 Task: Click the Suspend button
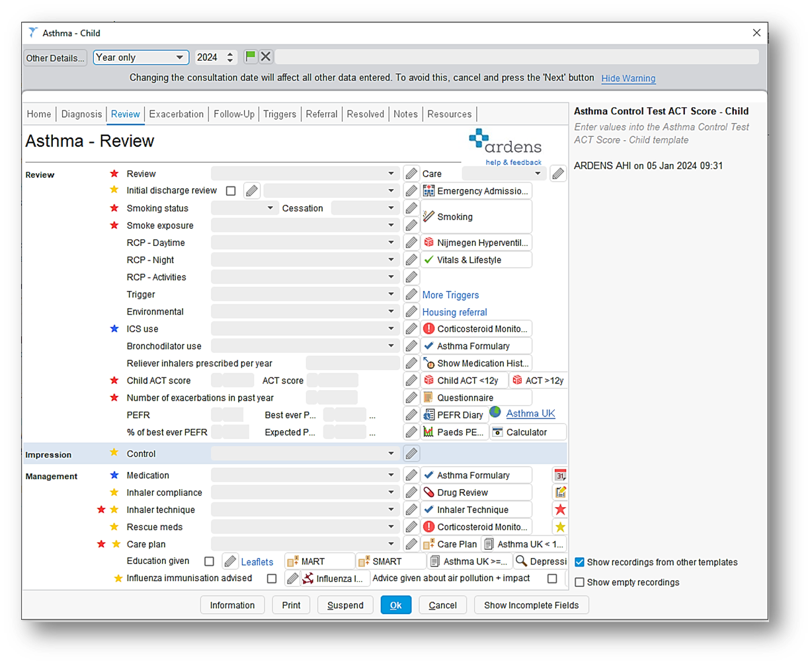(345, 605)
